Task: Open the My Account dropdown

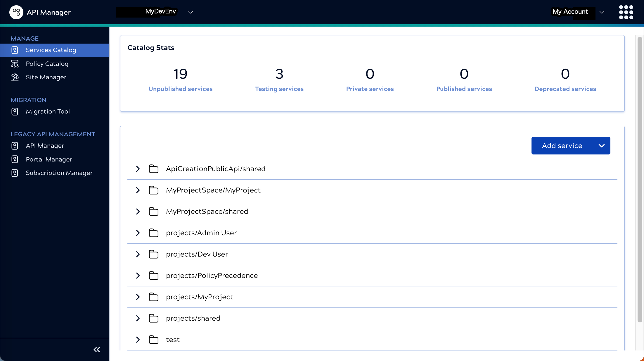Action: coord(602,13)
